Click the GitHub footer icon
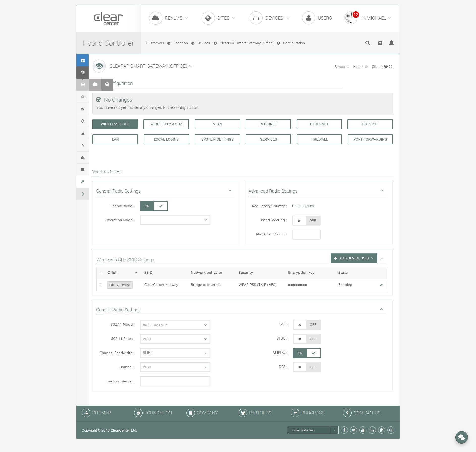 coord(391,430)
